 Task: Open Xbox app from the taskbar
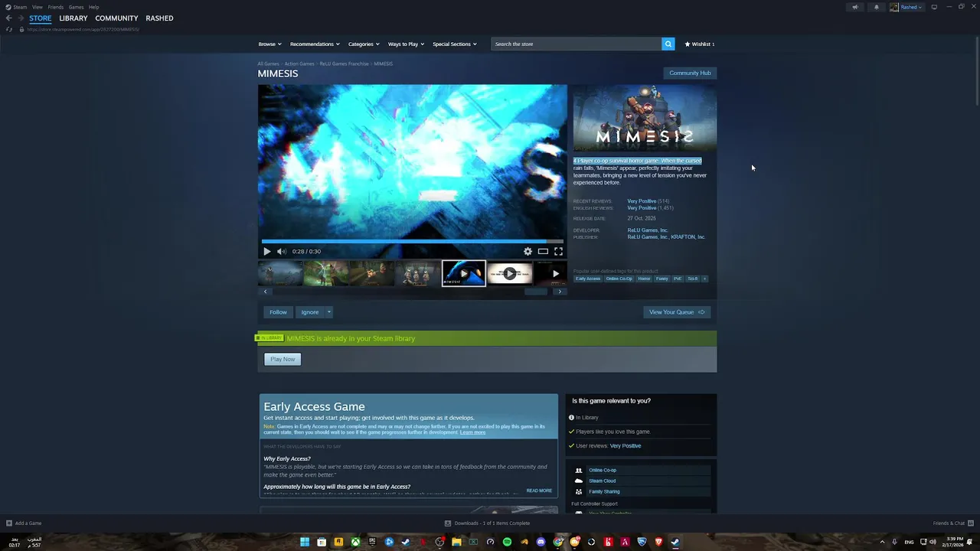(x=355, y=542)
